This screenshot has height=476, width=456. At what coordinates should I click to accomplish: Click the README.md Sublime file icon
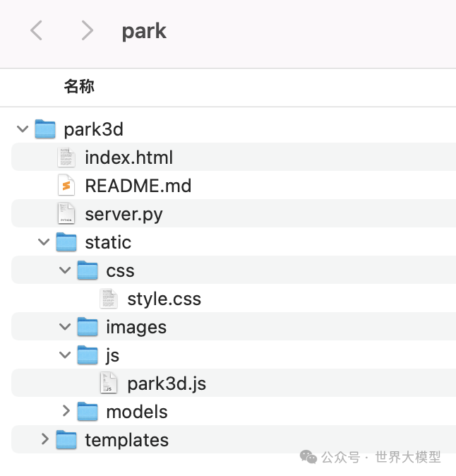coord(66,186)
